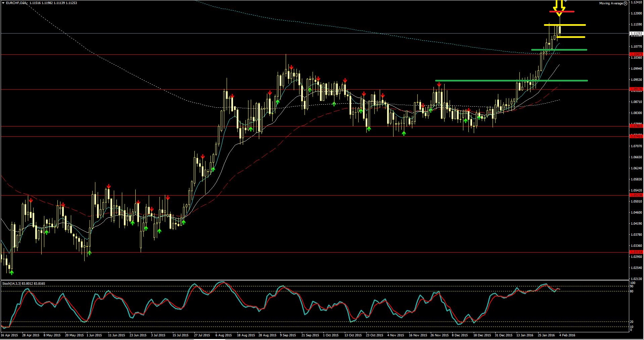Click the 9 Sep 2015 date label
644x340 pixels.
[288, 335]
